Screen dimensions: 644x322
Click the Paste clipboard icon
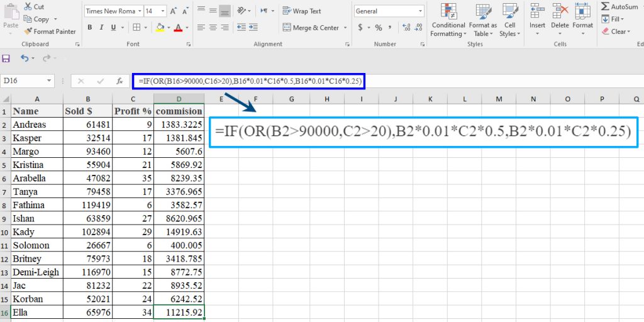point(10,12)
